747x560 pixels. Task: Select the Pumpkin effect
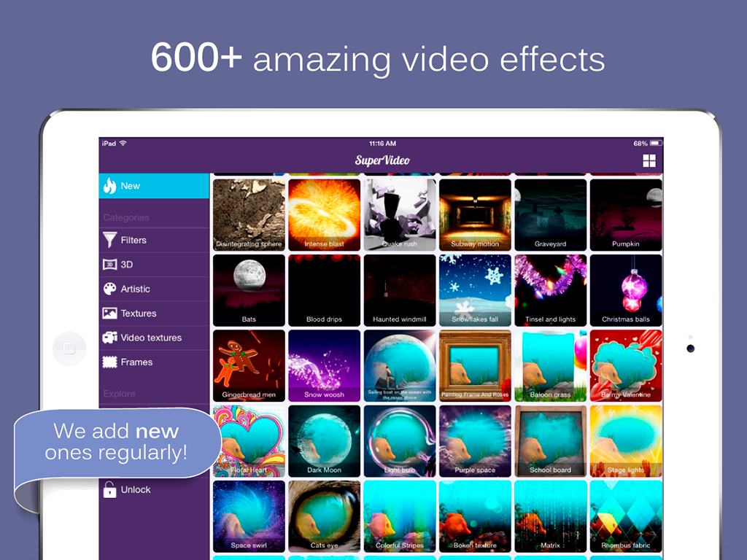tap(626, 215)
